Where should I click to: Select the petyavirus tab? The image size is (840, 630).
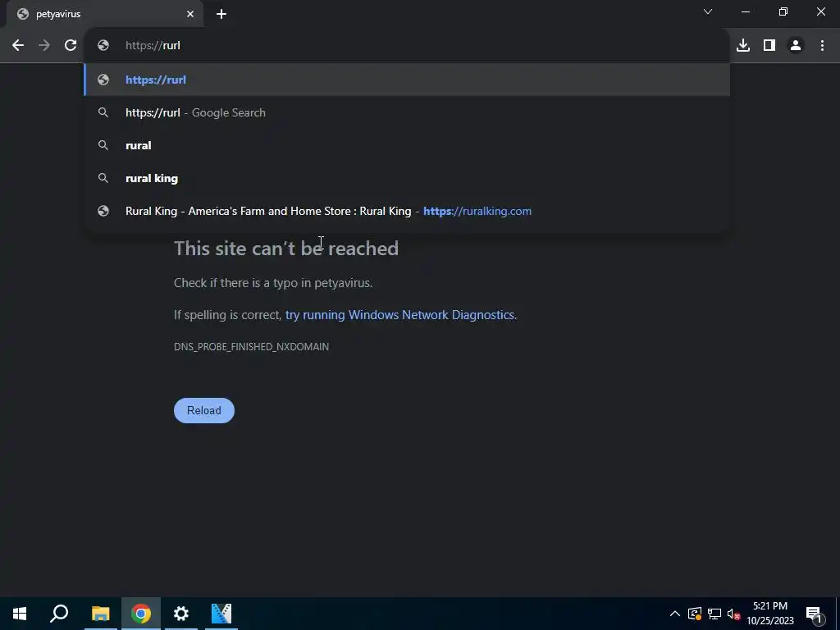click(104, 14)
